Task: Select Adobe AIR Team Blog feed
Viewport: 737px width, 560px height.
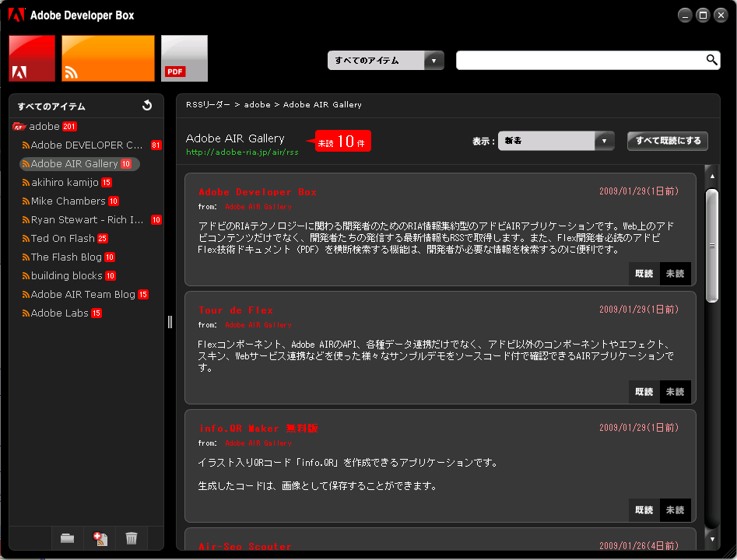Action: tap(83, 295)
